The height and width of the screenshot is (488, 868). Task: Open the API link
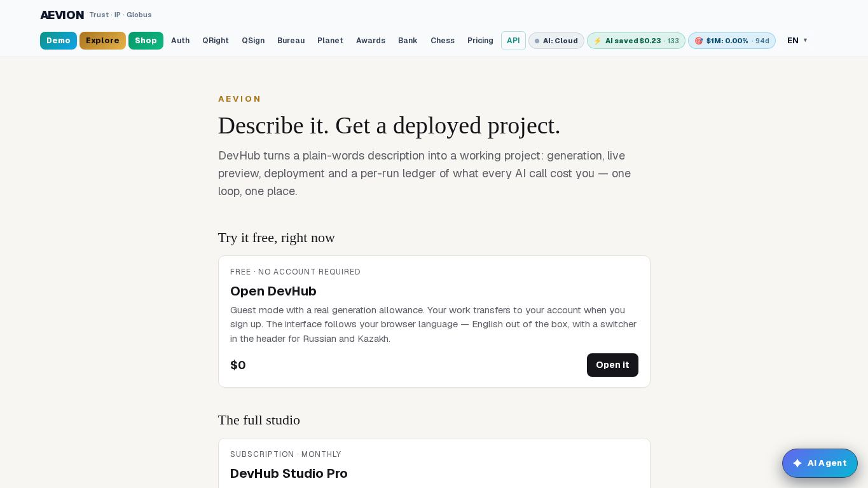[x=513, y=41]
